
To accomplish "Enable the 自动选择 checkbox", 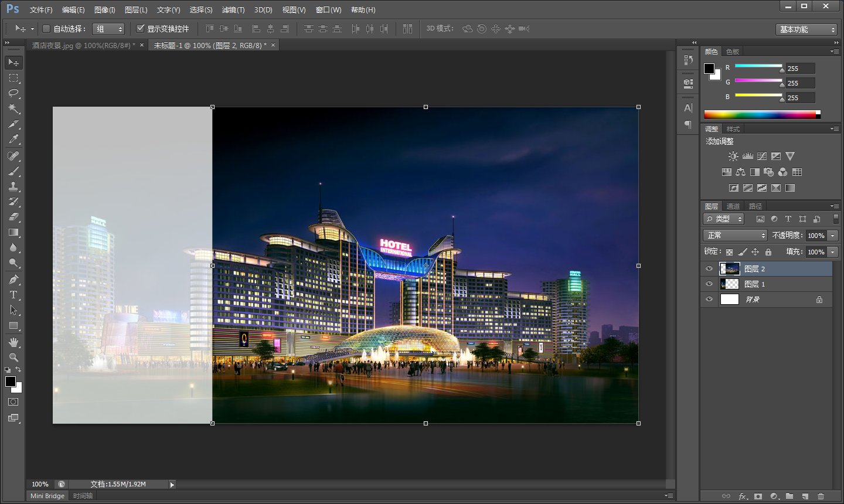I will (x=46, y=29).
